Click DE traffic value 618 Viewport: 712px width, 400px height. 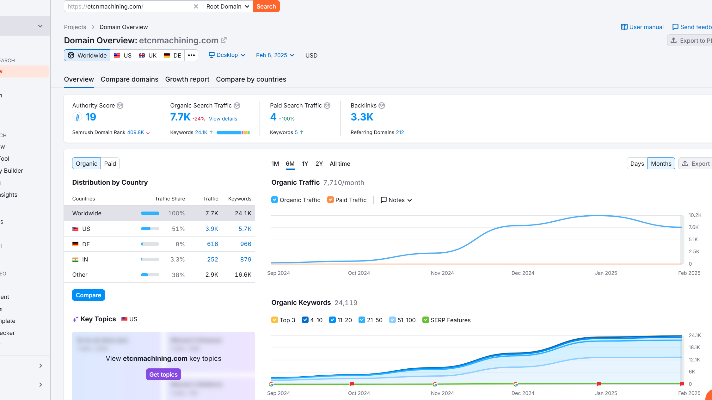tap(213, 244)
